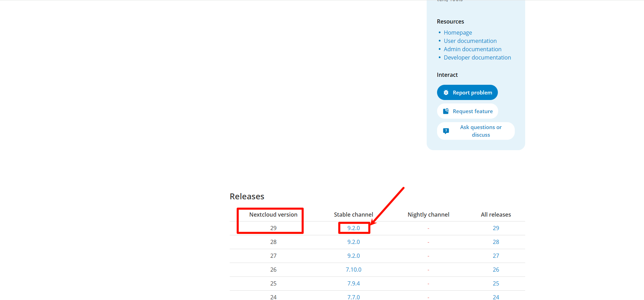Click nightly channel dash in row 27
The image size is (644, 300).
point(428,256)
